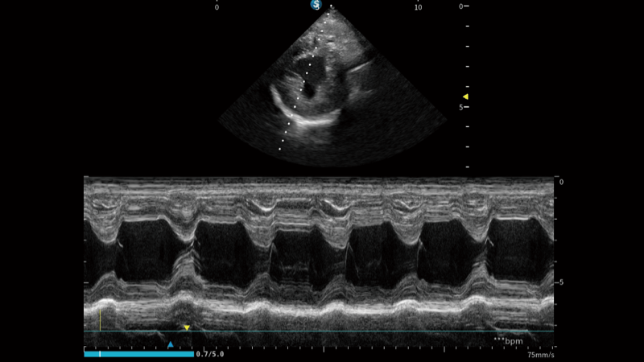Screen dimensions: 644x362
Task: Click the 0 mark on 2D depth scale
Action: coord(460,6)
